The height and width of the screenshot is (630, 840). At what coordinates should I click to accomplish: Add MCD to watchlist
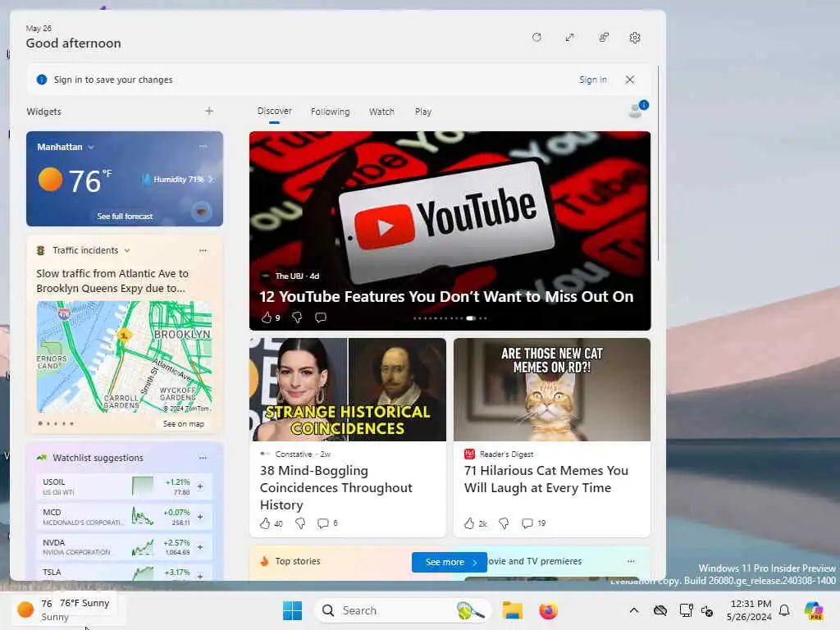[x=200, y=517]
